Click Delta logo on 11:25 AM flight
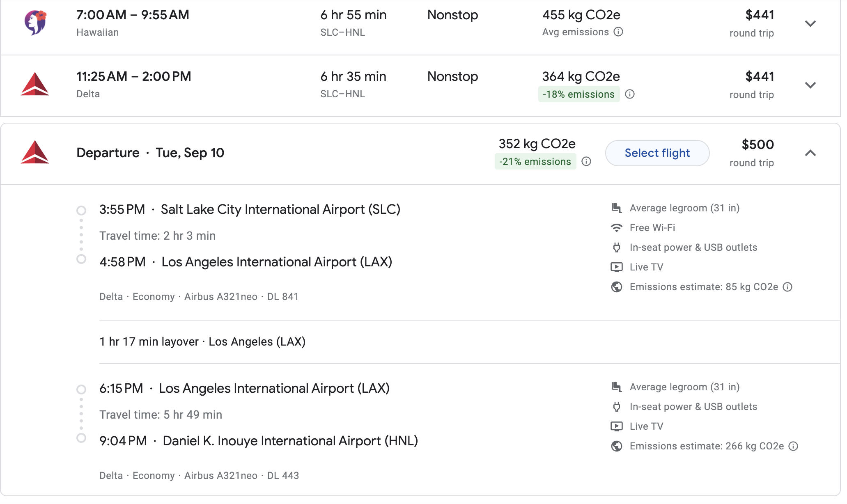The image size is (847, 504). pos(35,85)
